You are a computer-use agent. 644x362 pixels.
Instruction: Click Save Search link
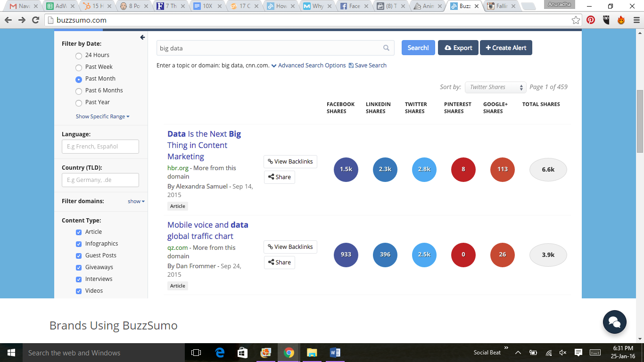click(x=368, y=66)
